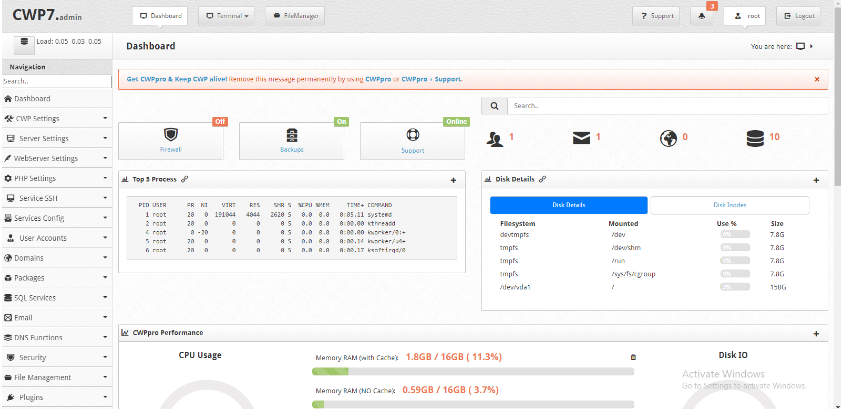Click the /sys/fs/cgroup mount entry

[x=633, y=274]
